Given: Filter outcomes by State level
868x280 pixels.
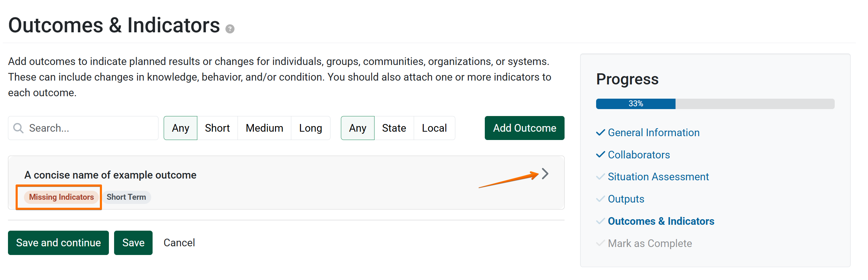Looking at the screenshot, I should (x=394, y=128).
